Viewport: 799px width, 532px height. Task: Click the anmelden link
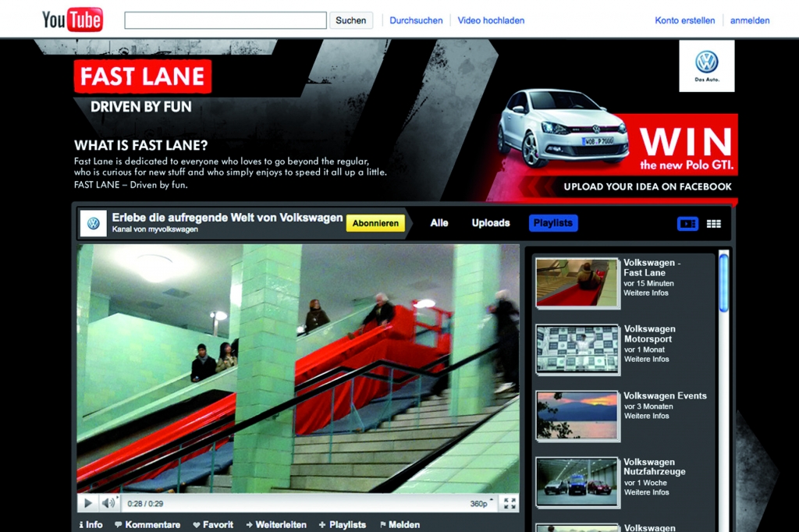pos(750,20)
